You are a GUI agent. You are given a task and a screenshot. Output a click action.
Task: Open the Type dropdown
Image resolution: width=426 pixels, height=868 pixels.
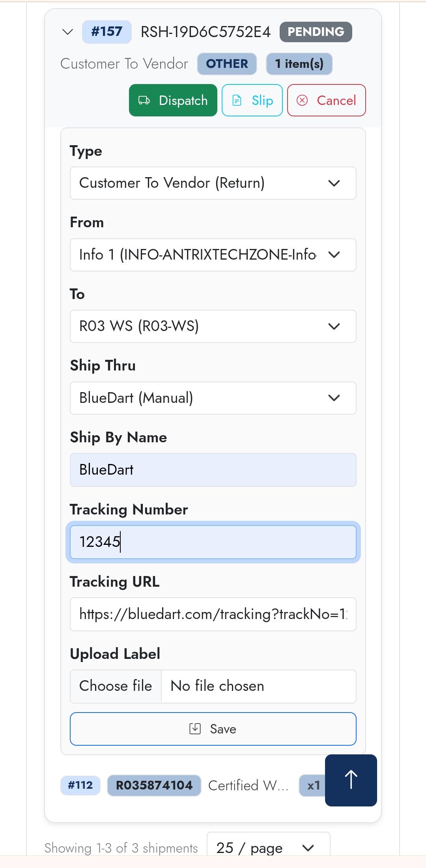click(x=213, y=183)
